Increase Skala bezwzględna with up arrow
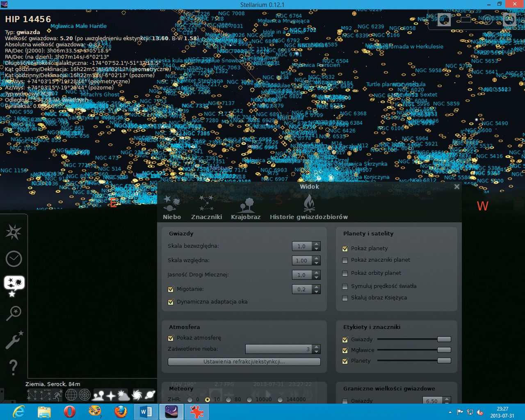Screen dimensions: 525x420 point(316,244)
